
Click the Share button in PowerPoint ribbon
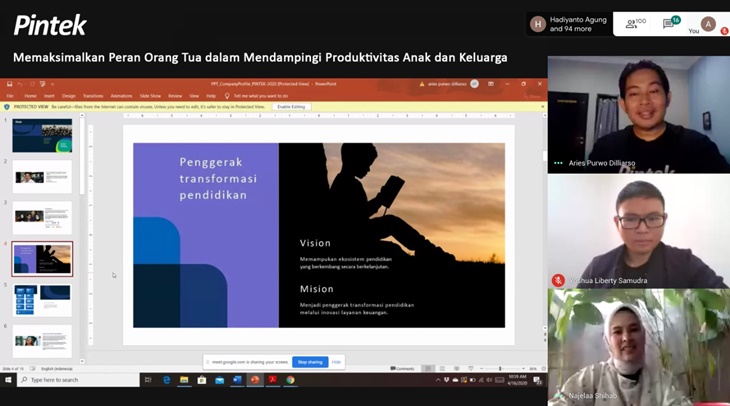532,96
